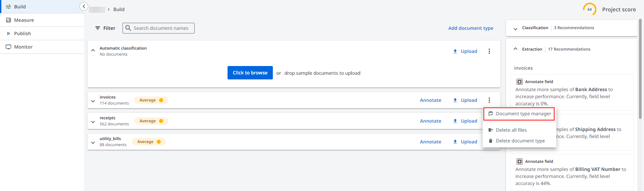Click Upload icon in receipts row
Screen dimensions: 644x191
(x=455, y=121)
